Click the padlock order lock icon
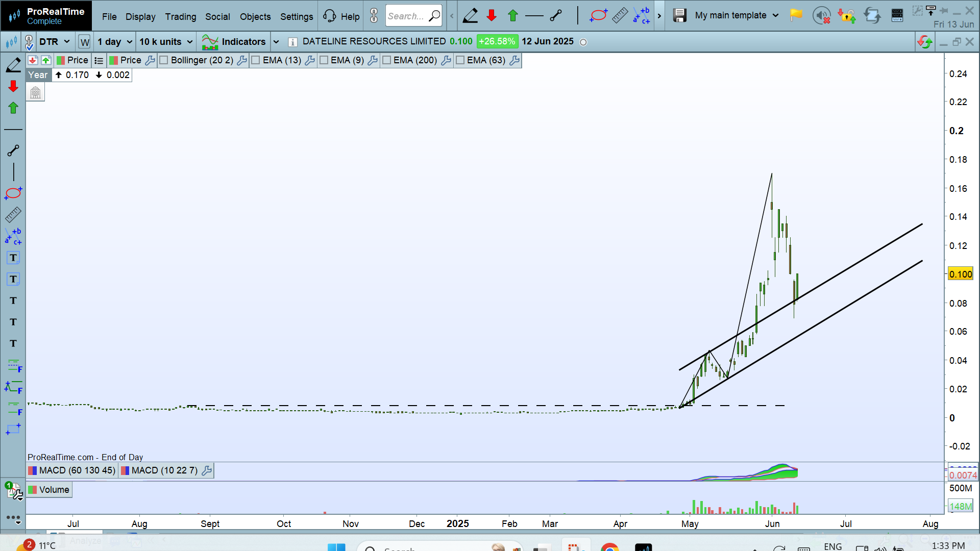980x551 pixels. [x=847, y=16]
